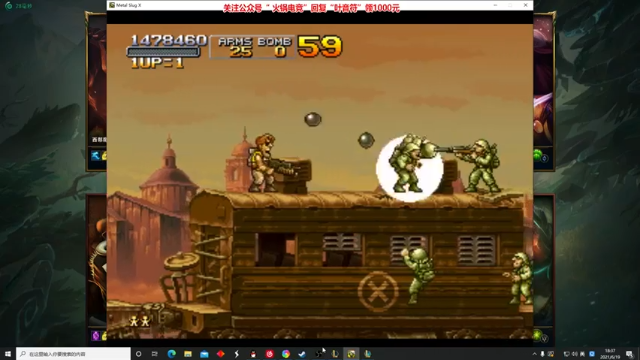
Task: Close the Metal Slug X window
Action: [526, 5]
